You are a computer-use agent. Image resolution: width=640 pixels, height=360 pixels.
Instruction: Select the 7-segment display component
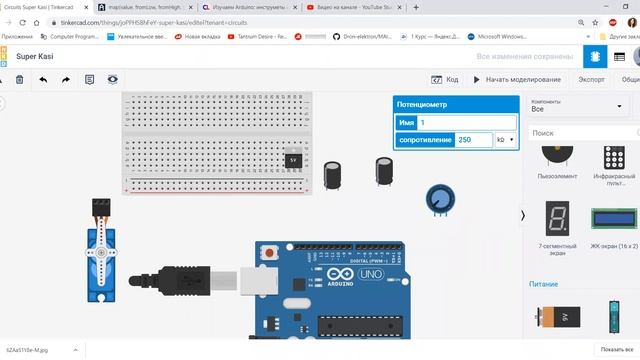557,228
